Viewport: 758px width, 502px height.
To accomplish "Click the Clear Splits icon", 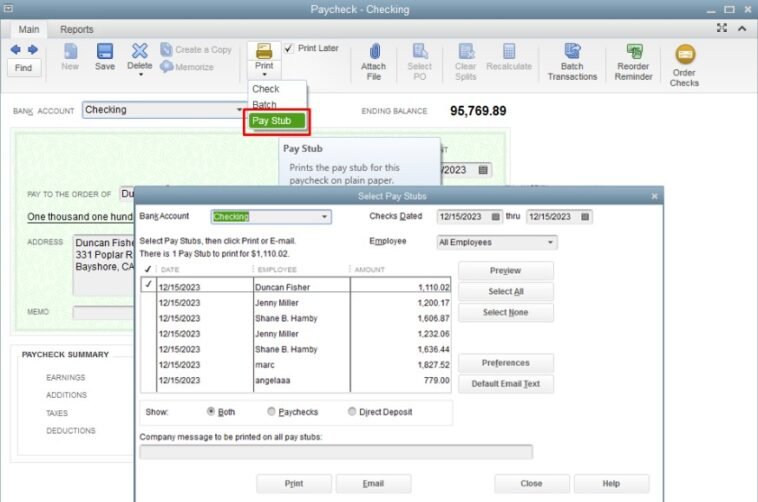I will click(466, 51).
